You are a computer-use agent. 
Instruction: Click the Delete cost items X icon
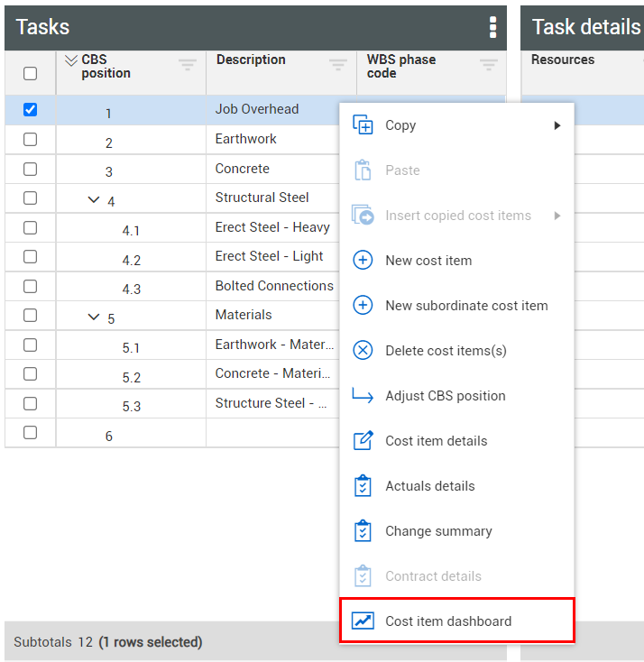(x=363, y=351)
